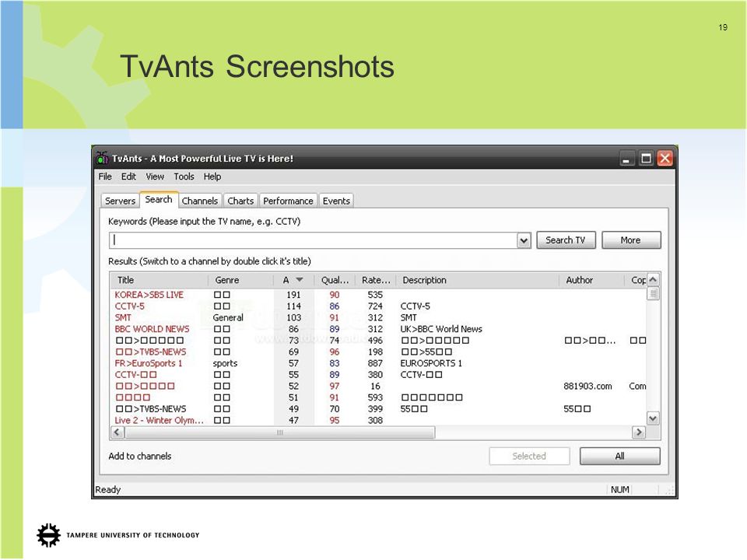This screenshot has width=747, height=560.
Task: Show the Events tab
Action: 336,201
